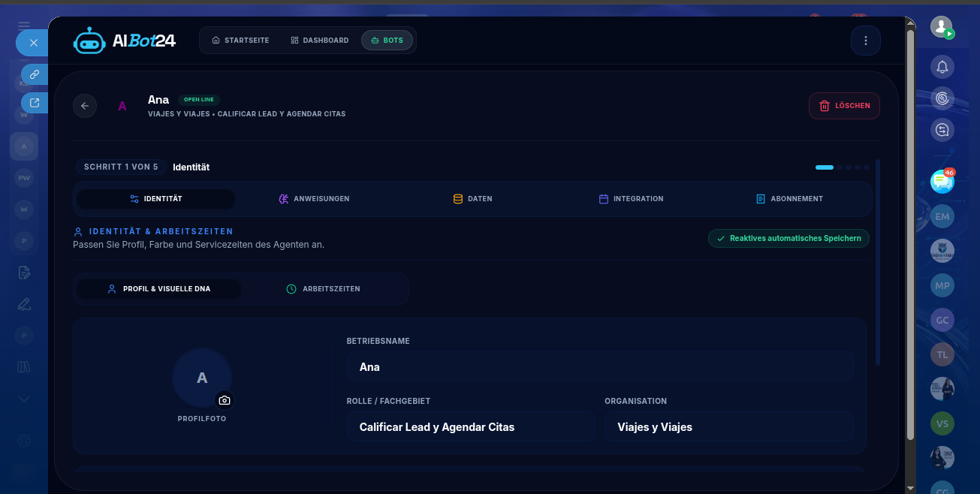Close the panel with the blue X button

[33, 43]
